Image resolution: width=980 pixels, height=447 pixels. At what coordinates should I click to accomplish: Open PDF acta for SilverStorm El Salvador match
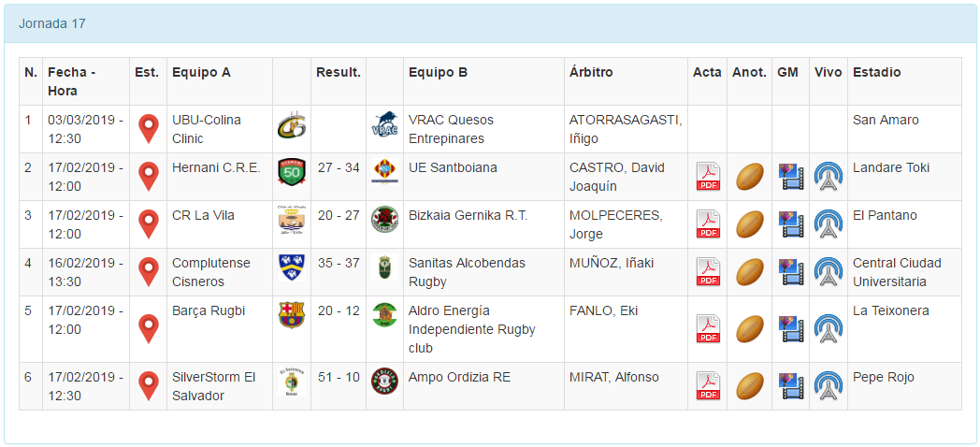708,386
